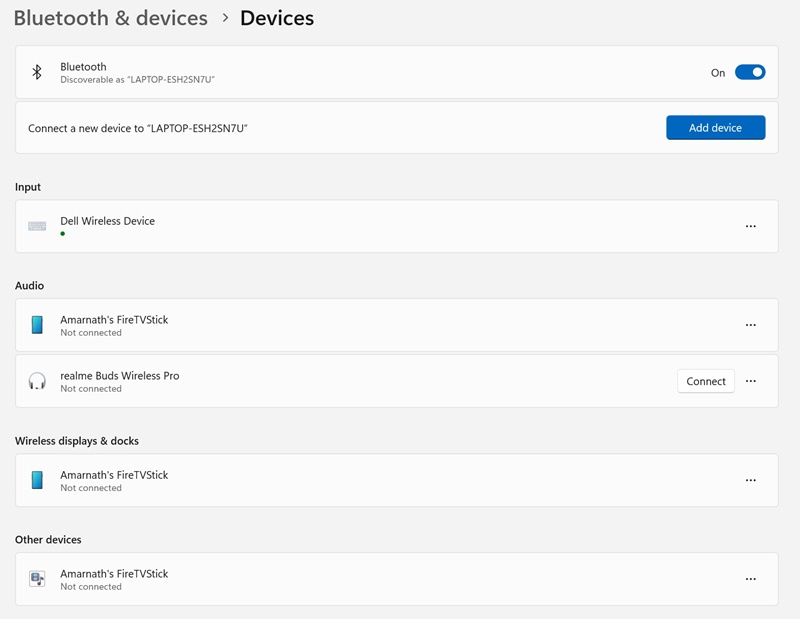Select the realme Buds Wireless Pro name

click(119, 376)
